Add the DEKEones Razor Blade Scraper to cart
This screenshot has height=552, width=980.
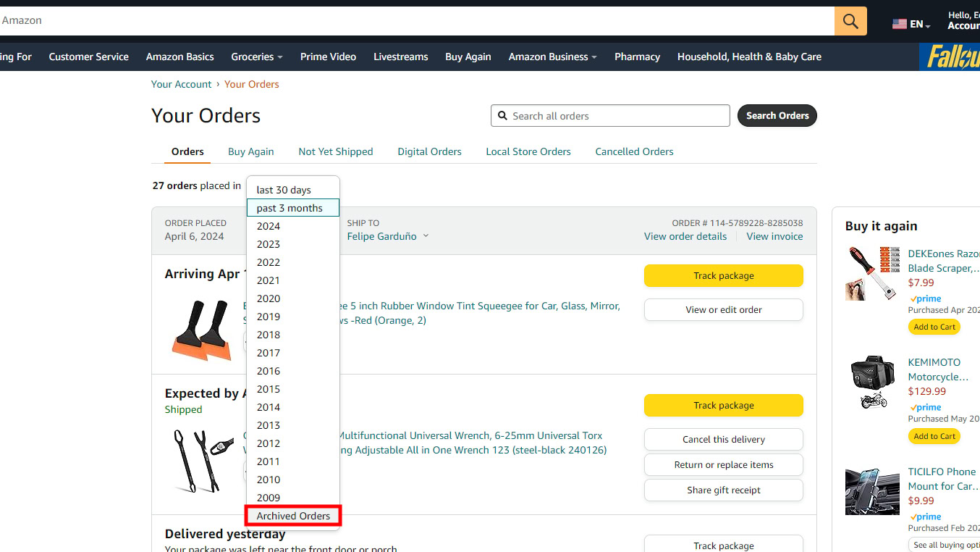[x=934, y=326]
